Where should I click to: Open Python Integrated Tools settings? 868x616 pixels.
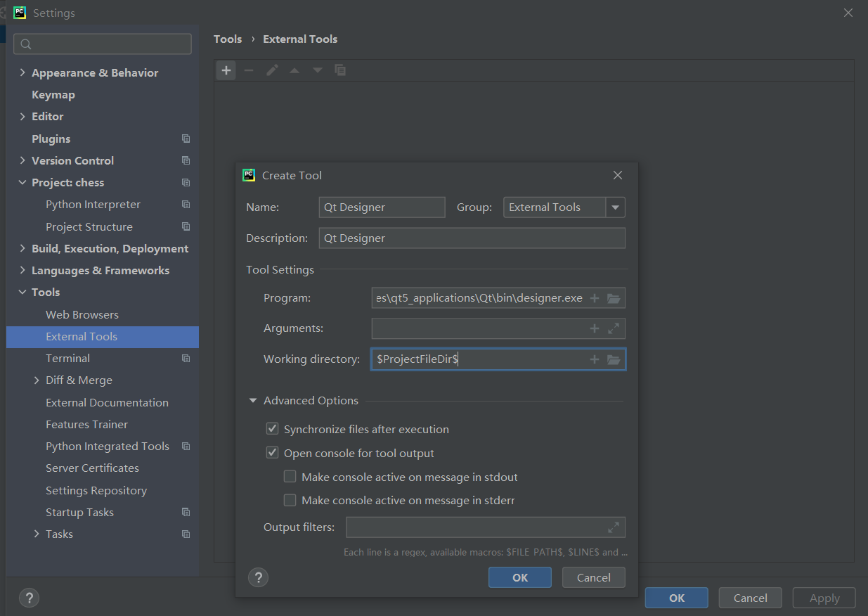tap(107, 446)
